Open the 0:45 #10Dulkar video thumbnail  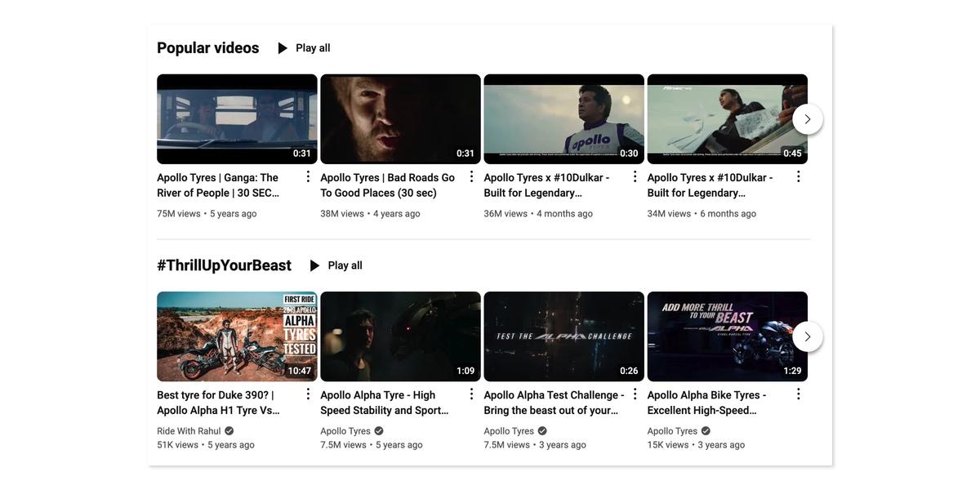728,119
